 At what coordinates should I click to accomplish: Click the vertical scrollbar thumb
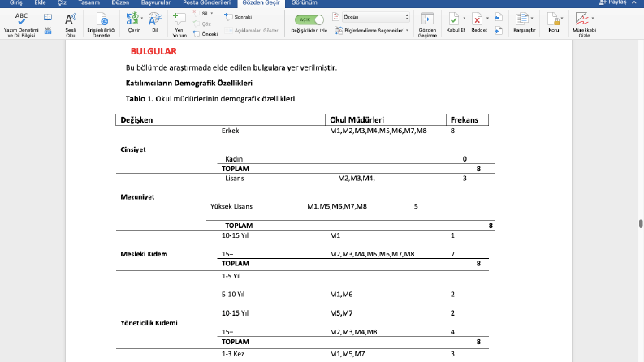pyautogui.click(x=640, y=224)
